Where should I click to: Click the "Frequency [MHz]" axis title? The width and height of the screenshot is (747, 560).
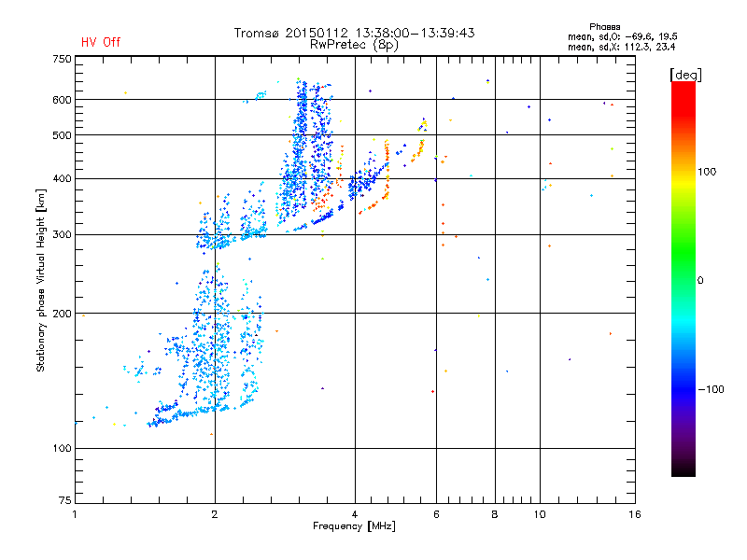point(354,526)
